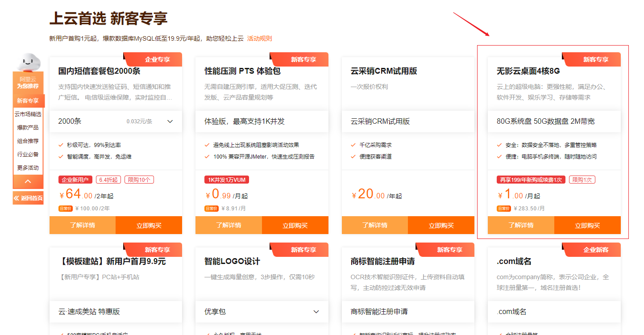Click the 日常价 tag under ¥64.00 price
This screenshot has height=335, width=644.
(66, 209)
